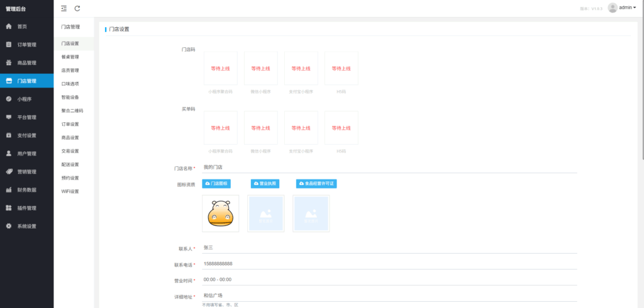The image size is (644, 308).
Task: Select 聚合二维码 in the submenu
Action: (x=72, y=111)
